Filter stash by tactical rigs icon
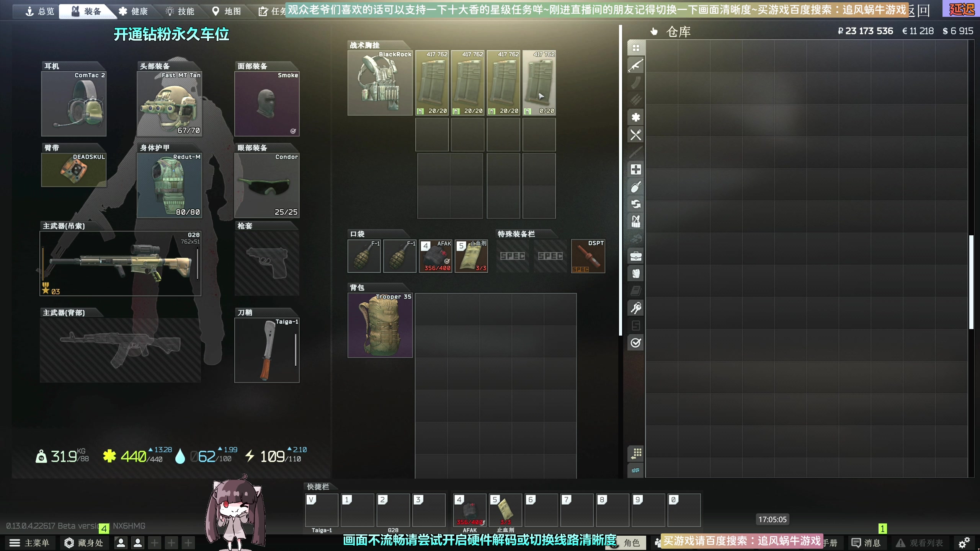980x551 pixels. pyautogui.click(x=635, y=221)
